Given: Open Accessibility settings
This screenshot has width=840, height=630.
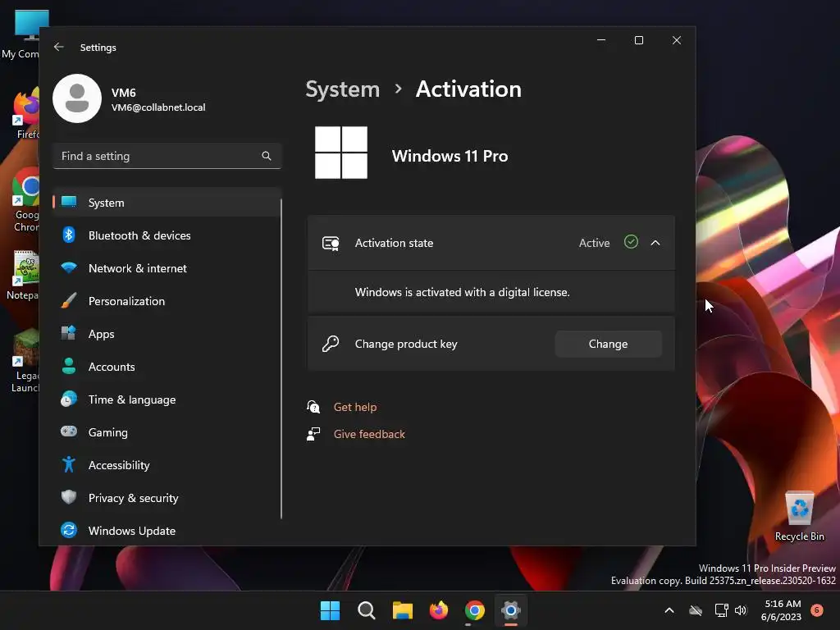Looking at the screenshot, I should point(167,465).
